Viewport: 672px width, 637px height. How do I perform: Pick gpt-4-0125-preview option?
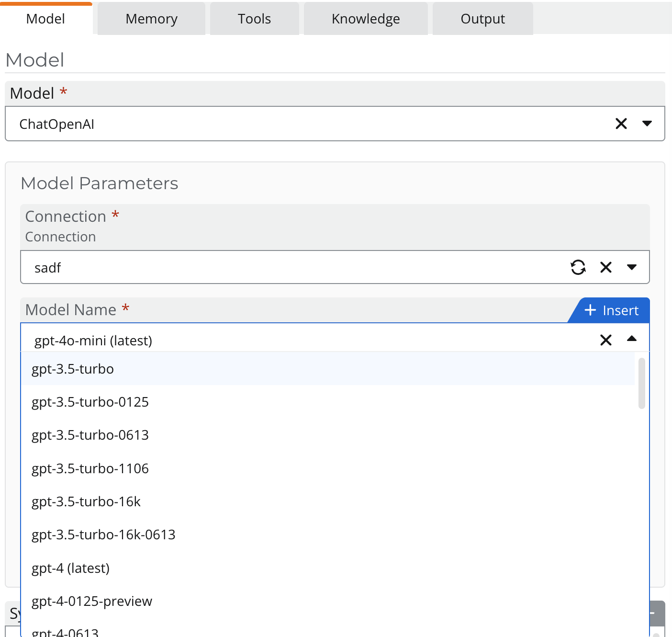92,601
